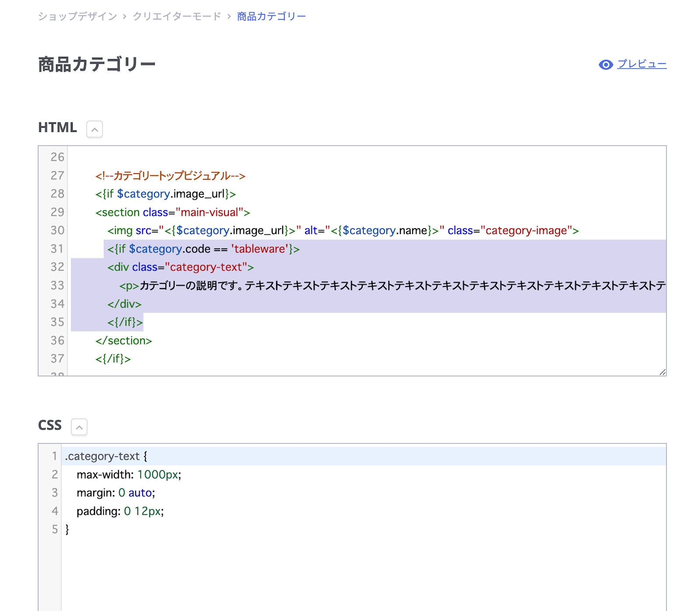Place cursor on the section main-visual line
The width and height of the screenshot is (700, 611).
pyautogui.click(x=173, y=213)
